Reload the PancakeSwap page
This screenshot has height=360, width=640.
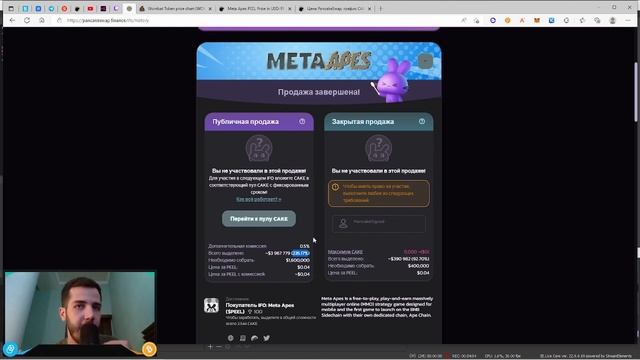[x=27, y=20]
